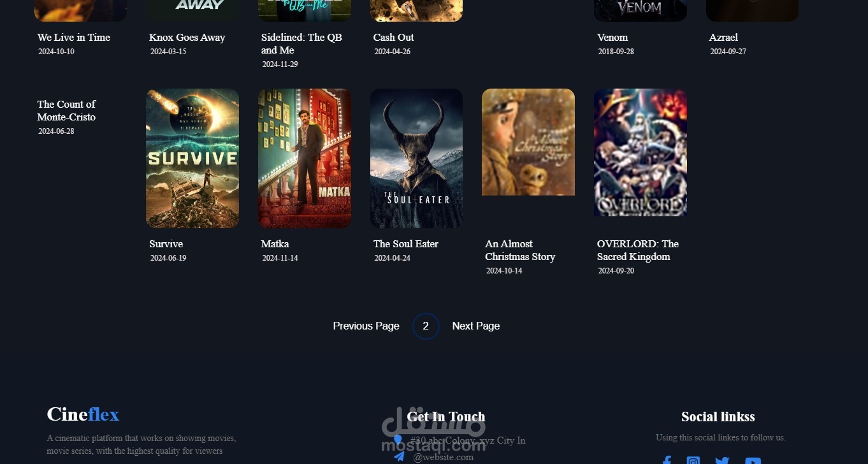The height and width of the screenshot is (464, 868).
Task: Go to Previous Page
Action: (366, 326)
